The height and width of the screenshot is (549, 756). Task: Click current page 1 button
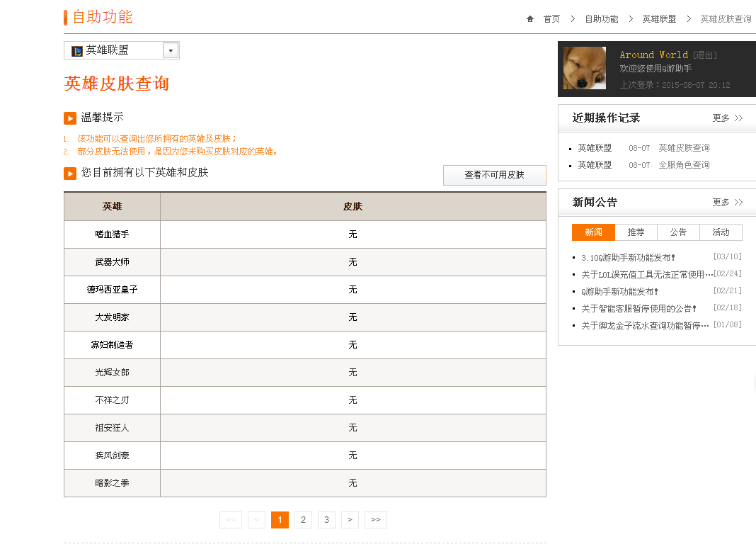tap(280, 519)
